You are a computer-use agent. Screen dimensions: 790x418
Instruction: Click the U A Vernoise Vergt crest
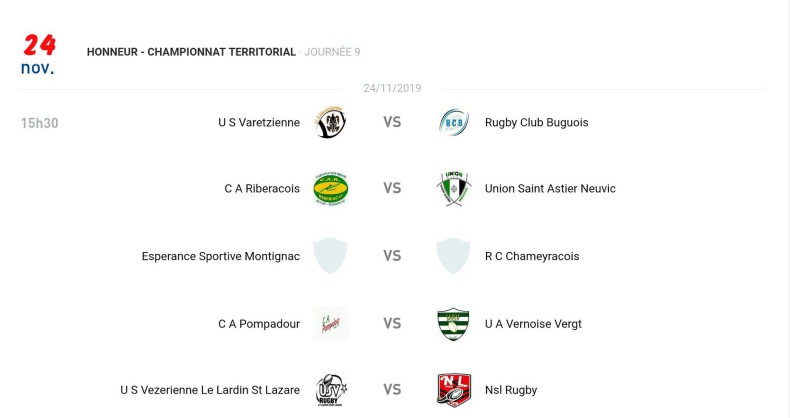453,323
